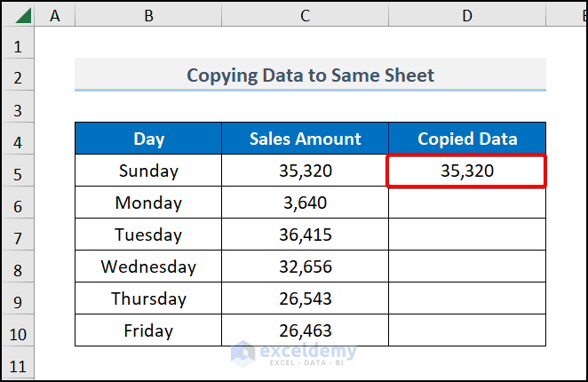The image size is (588, 382).
Task: Select column B header
Action: click(x=148, y=15)
